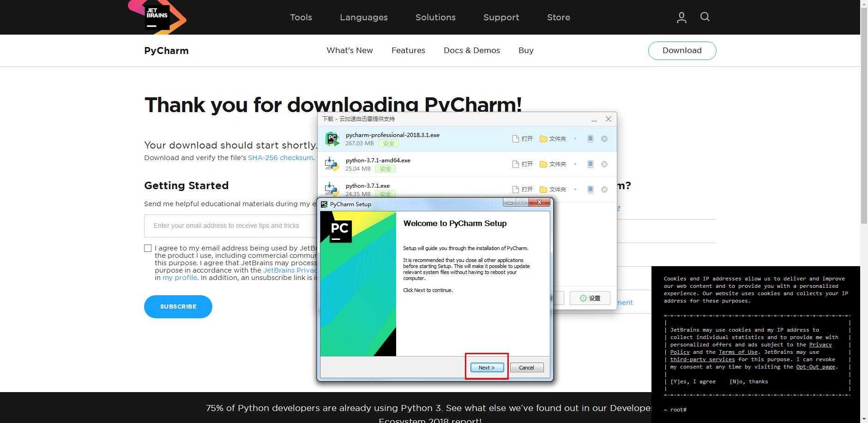Show python-3.7.1.exe in 文件夹
The width and height of the screenshot is (868, 423).
[x=553, y=190]
